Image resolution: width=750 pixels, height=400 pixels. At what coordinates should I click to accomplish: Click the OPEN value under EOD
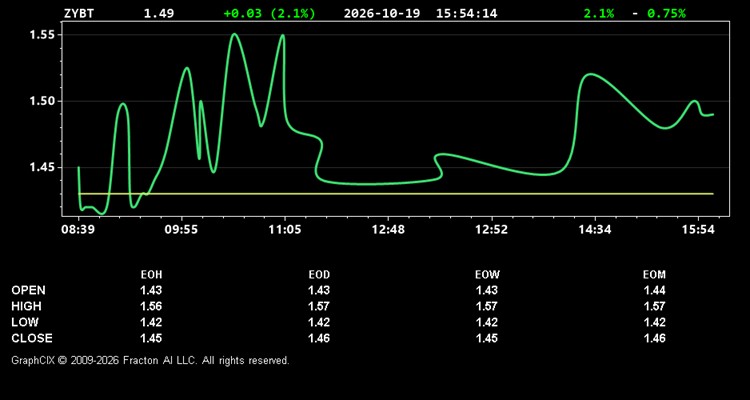coord(319,290)
